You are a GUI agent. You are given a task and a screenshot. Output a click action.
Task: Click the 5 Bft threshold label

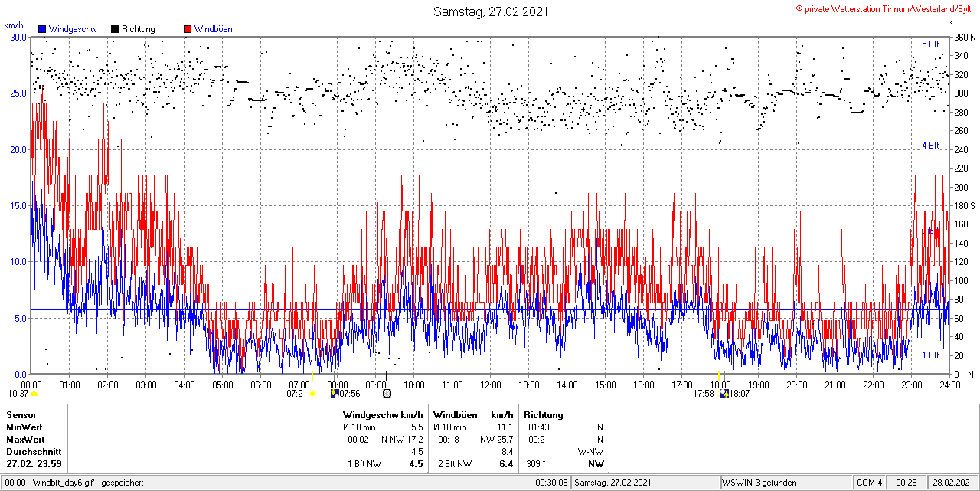point(930,44)
